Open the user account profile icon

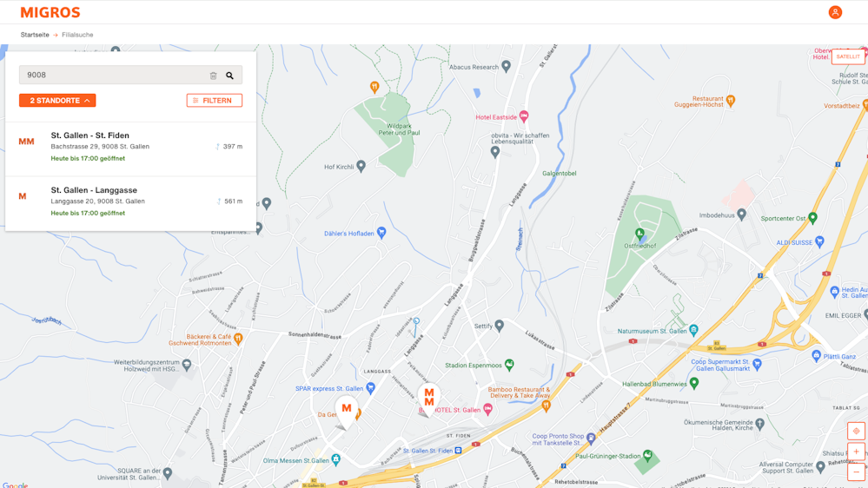(x=835, y=12)
